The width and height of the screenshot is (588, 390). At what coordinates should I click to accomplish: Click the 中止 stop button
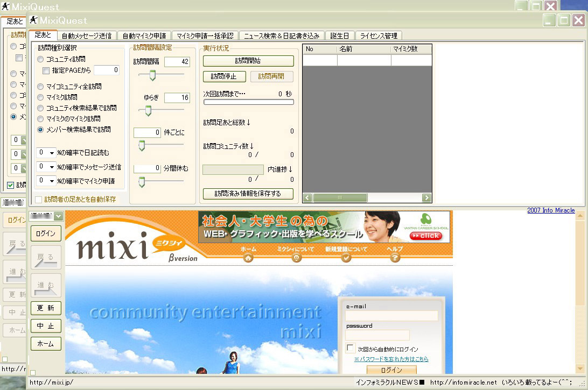point(46,326)
